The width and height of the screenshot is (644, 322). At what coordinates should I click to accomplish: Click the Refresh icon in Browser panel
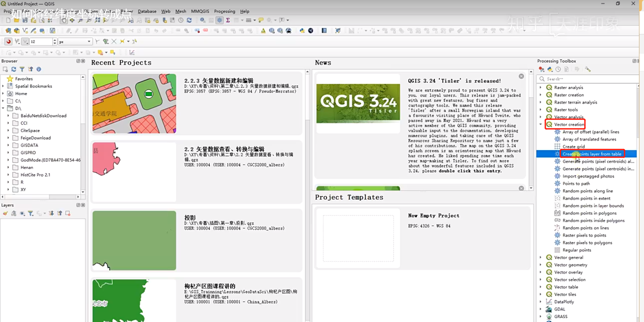click(14, 69)
